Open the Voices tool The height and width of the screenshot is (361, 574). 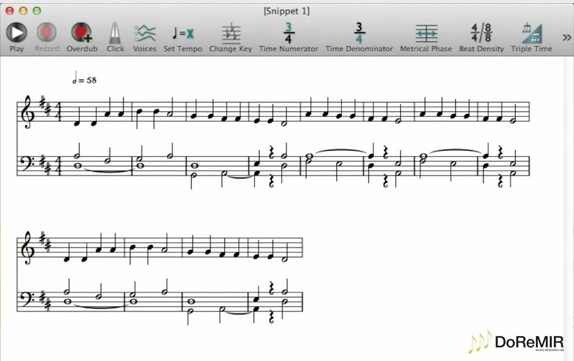[145, 37]
